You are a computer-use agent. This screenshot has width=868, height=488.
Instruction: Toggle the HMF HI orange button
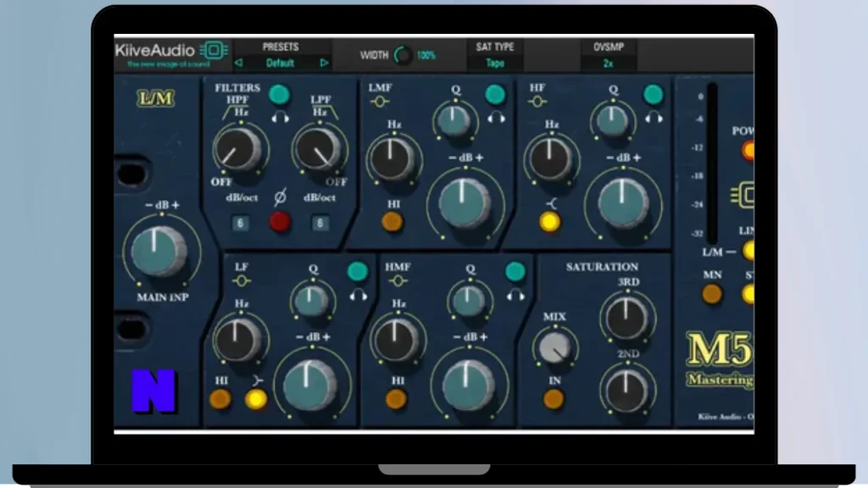(x=397, y=399)
